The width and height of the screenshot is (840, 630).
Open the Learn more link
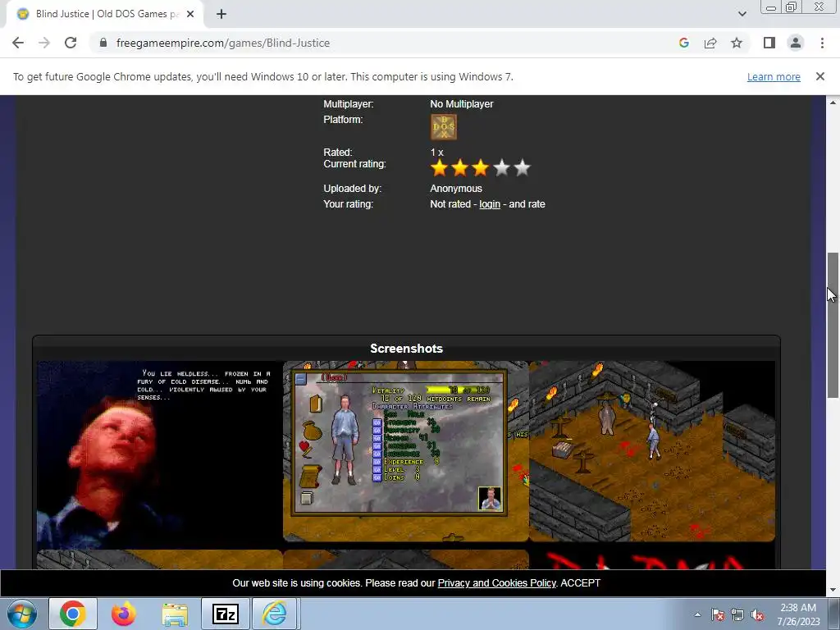[774, 76]
